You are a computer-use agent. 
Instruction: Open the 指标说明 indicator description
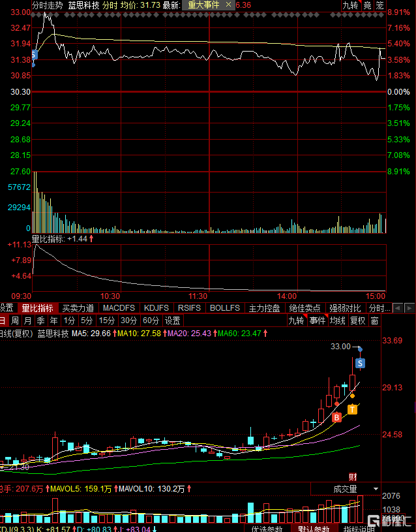click(x=359, y=529)
